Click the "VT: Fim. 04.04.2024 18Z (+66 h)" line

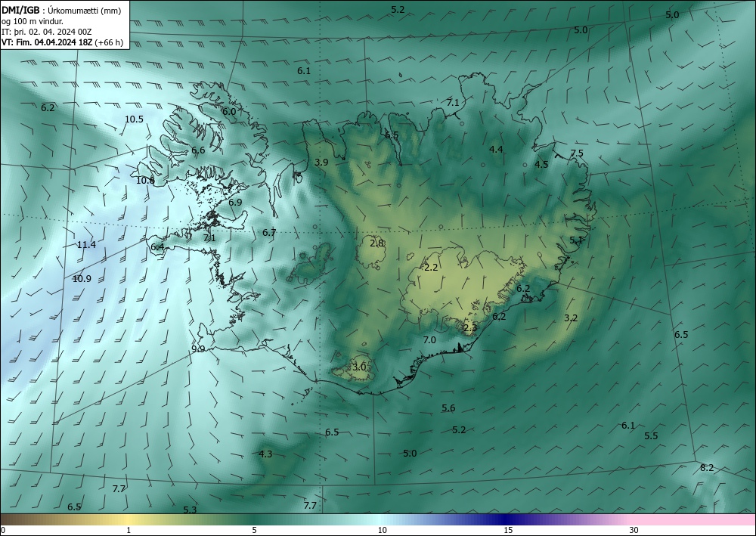coord(62,42)
